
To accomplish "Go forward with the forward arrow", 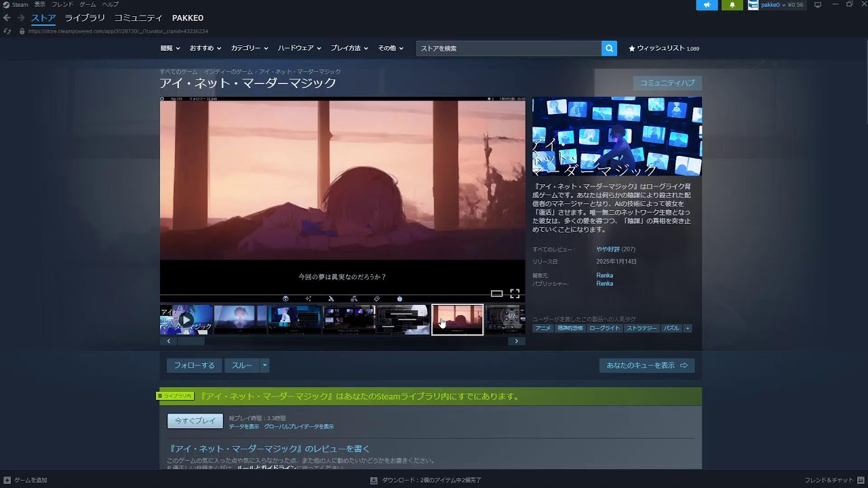I will coord(20,18).
